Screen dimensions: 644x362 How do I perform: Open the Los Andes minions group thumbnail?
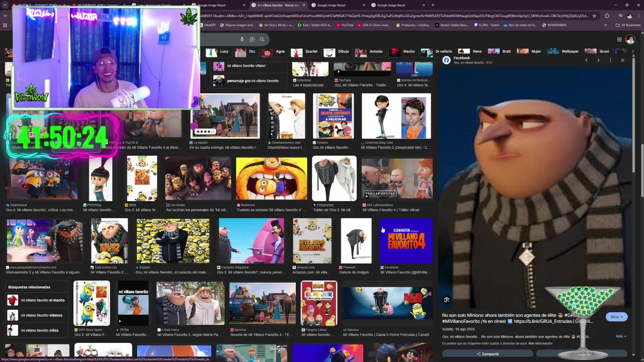(198, 178)
